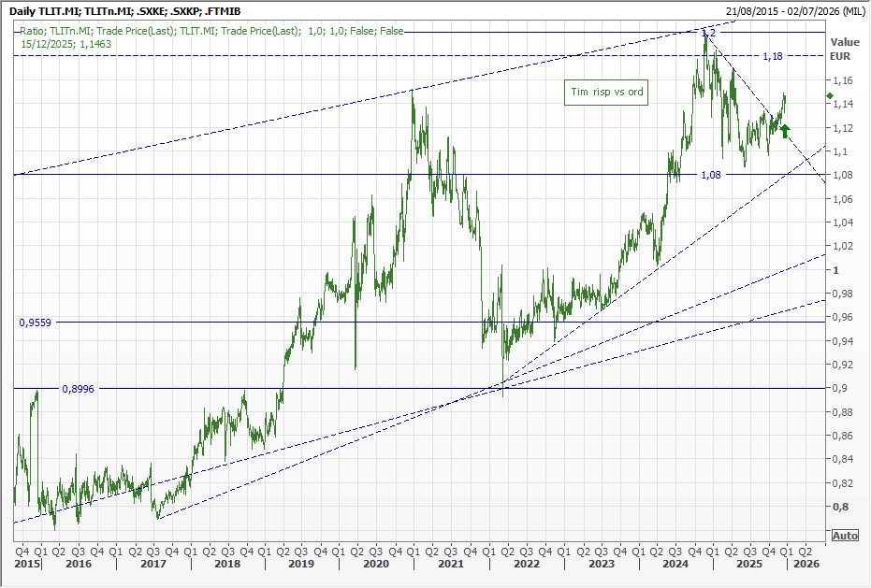Click the 1,16 value on price axis

pos(845,80)
